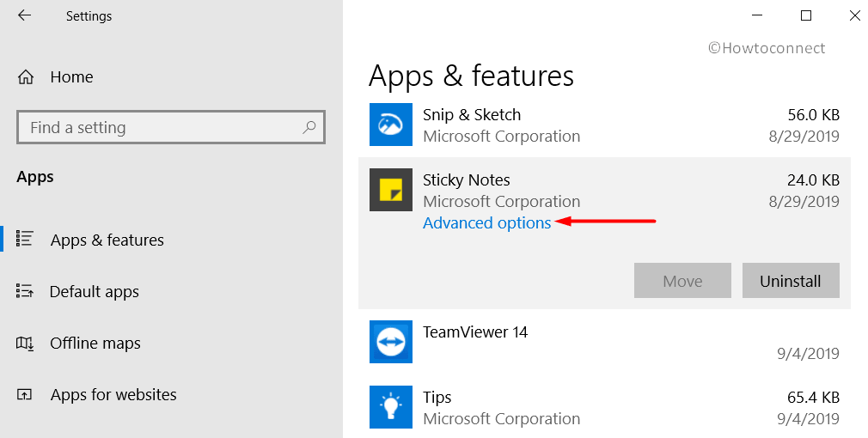Click the Default apps icon
868x438 pixels.
point(24,291)
